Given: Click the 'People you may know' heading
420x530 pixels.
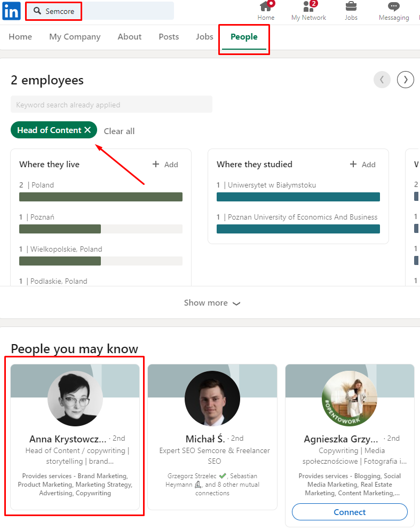Looking at the screenshot, I should 75,348.
